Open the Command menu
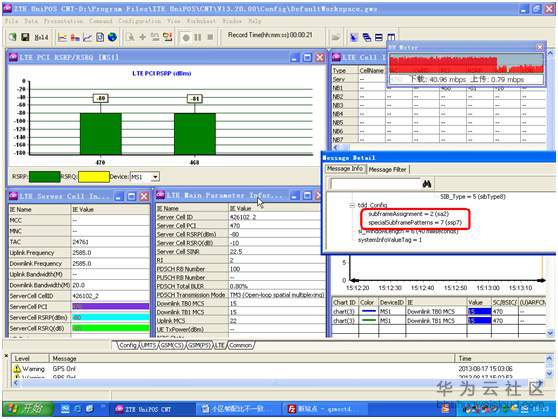This screenshot has width=558, height=419. pyautogui.click(x=101, y=21)
